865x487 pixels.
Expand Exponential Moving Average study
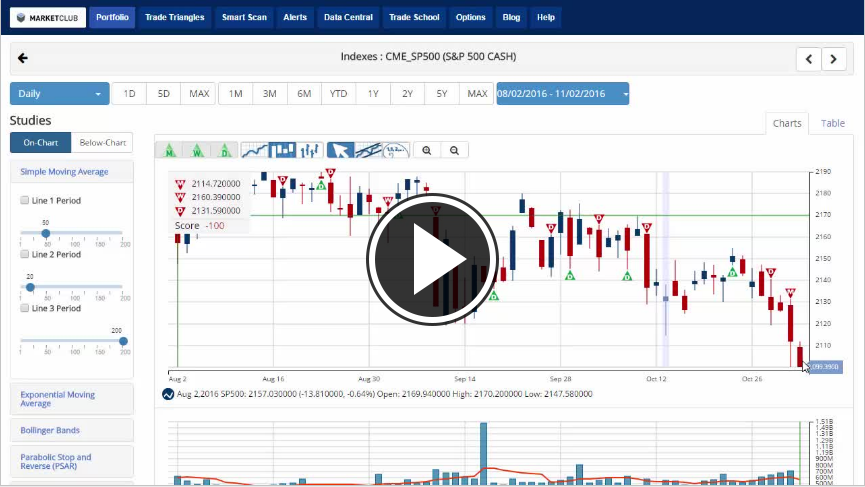[x=72, y=399]
